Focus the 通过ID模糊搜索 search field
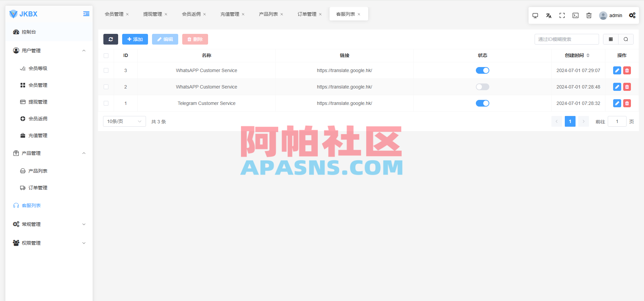Screen dimensions: 644x301 pyautogui.click(x=567, y=39)
